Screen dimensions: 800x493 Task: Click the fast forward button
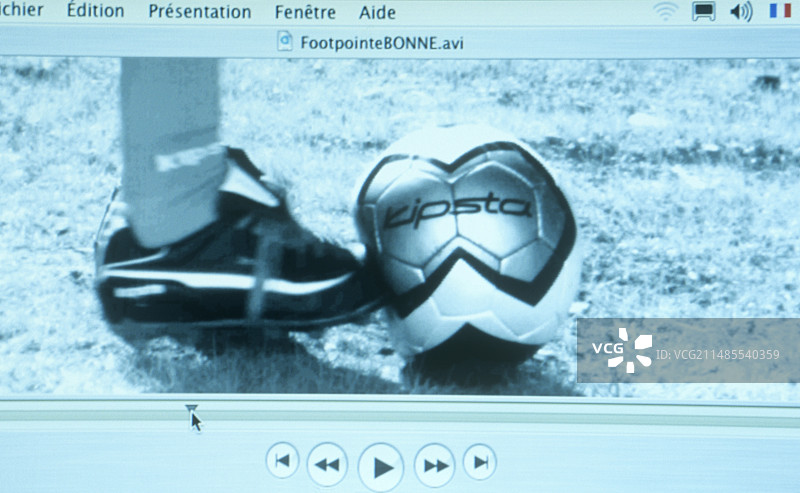[435, 465]
